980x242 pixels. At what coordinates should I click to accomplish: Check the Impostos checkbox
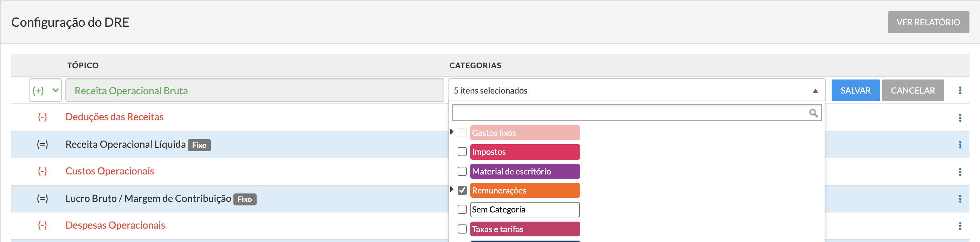(462, 152)
